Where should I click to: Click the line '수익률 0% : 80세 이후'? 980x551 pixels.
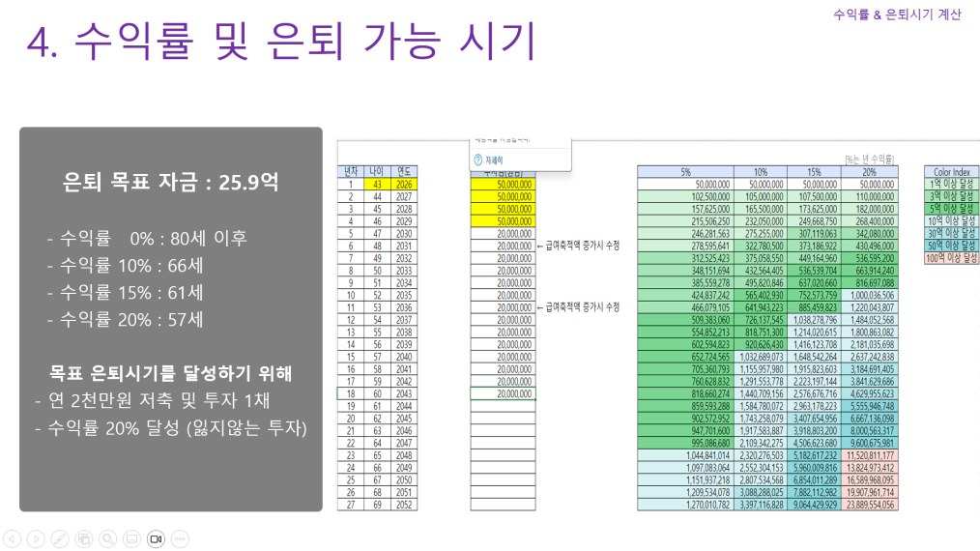point(148,239)
